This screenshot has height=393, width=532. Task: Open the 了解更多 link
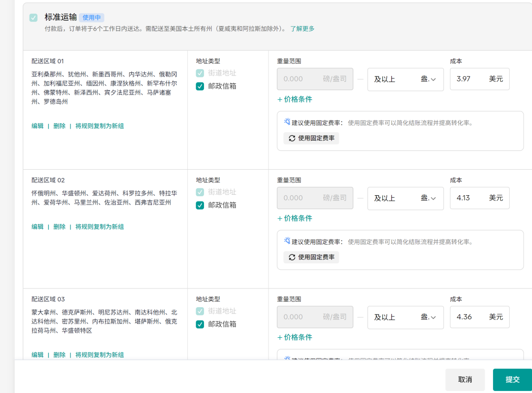pos(302,29)
